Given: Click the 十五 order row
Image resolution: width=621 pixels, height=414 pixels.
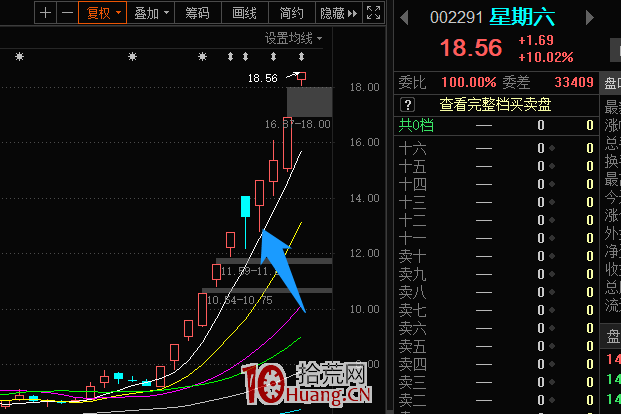Looking at the screenshot, I should [496, 166].
